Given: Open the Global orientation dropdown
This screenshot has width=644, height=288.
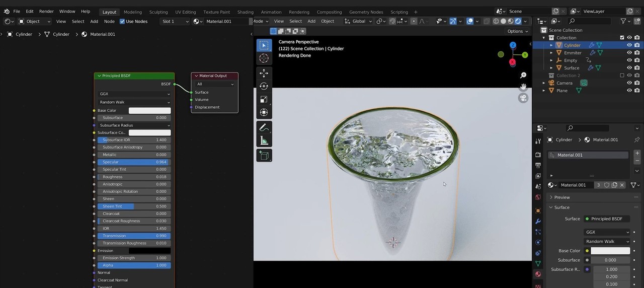Looking at the screenshot, I should click(358, 21).
